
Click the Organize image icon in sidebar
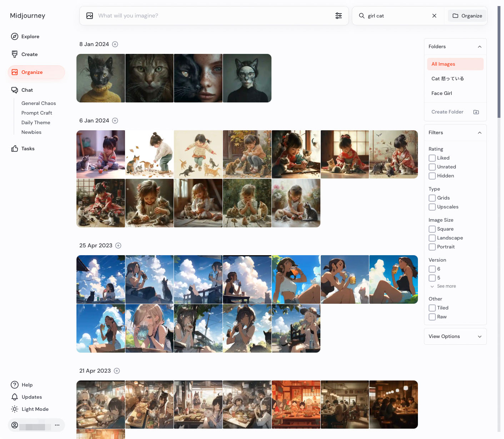point(15,72)
